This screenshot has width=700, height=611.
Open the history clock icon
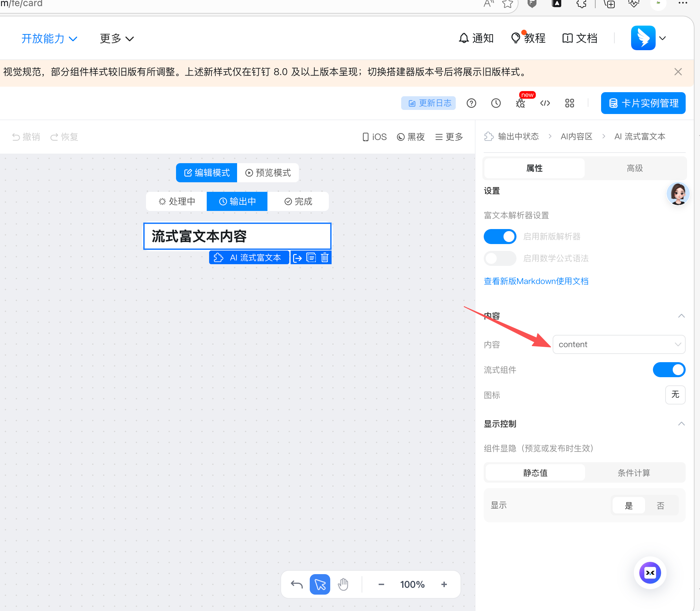pos(496,103)
